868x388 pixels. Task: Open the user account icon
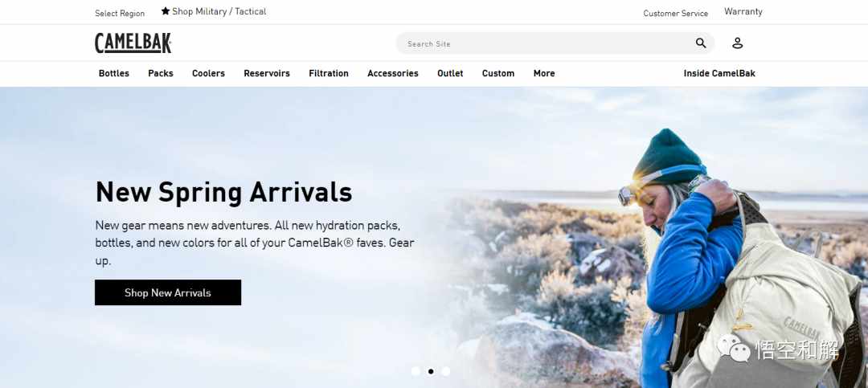737,43
